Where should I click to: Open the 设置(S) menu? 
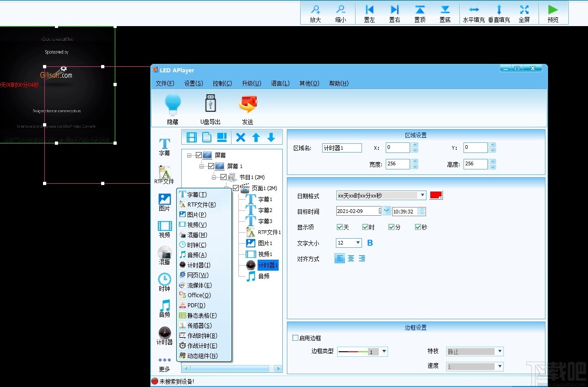pyautogui.click(x=194, y=83)
